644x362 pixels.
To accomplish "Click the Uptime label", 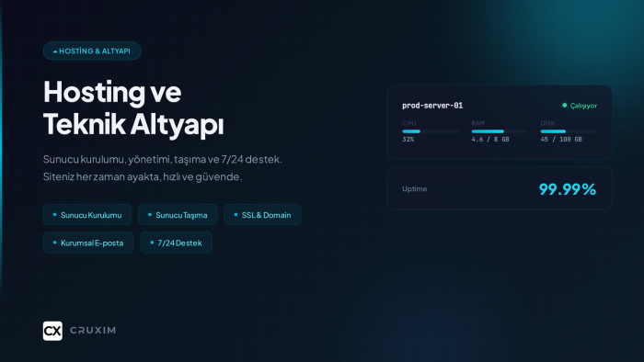I will click(414, 189).
